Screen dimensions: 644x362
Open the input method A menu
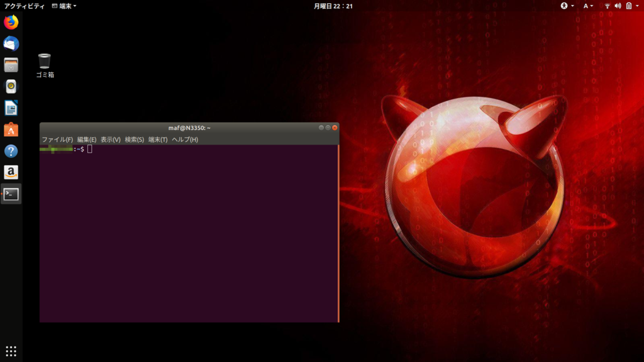point(588,6)
